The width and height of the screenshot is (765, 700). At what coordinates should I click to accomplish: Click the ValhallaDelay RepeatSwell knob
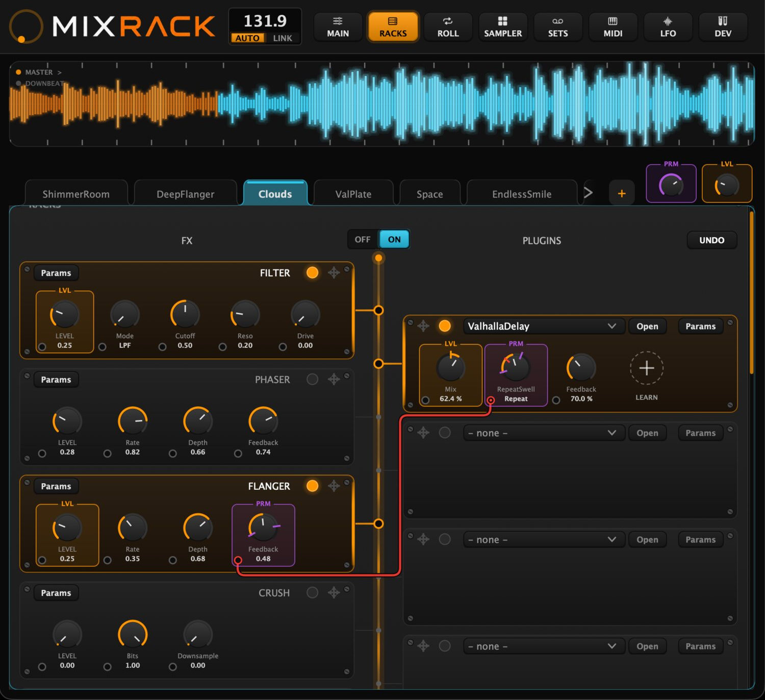516,367
